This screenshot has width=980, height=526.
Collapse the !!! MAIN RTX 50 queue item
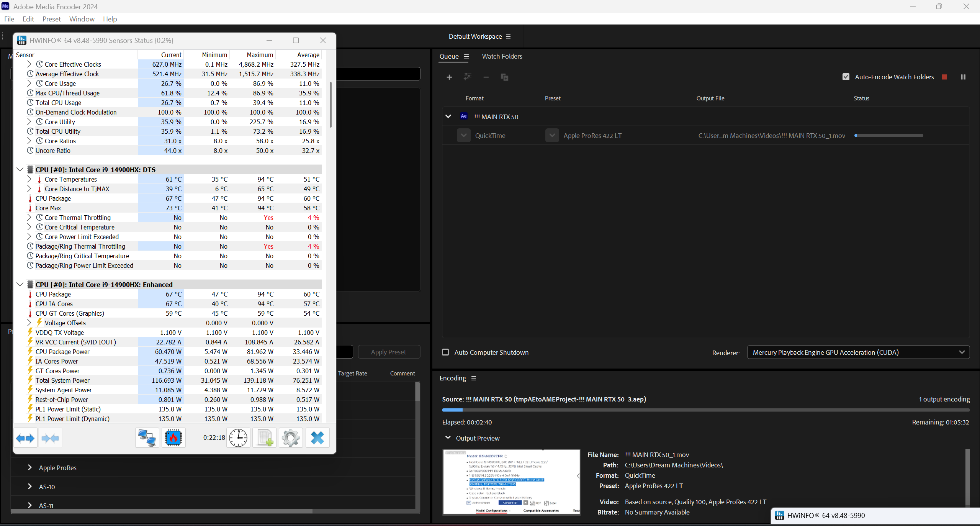click(448, 116)
